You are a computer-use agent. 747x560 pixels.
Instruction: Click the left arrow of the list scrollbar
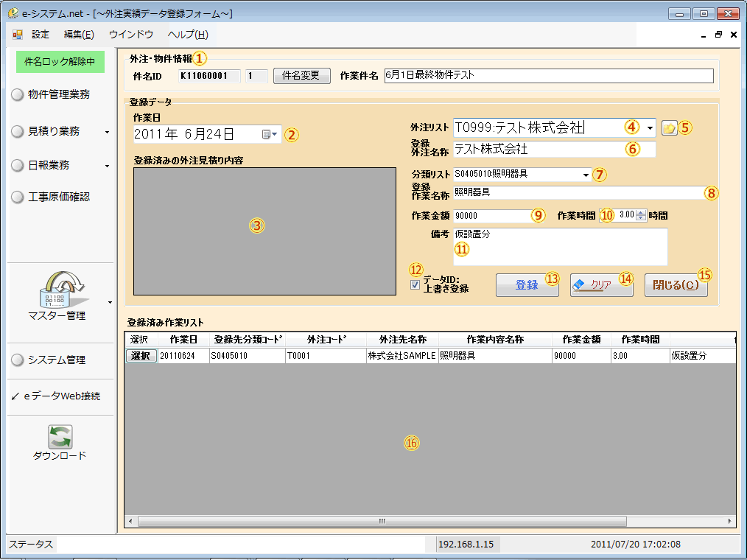pyautogui.click(x=130, y=521)
